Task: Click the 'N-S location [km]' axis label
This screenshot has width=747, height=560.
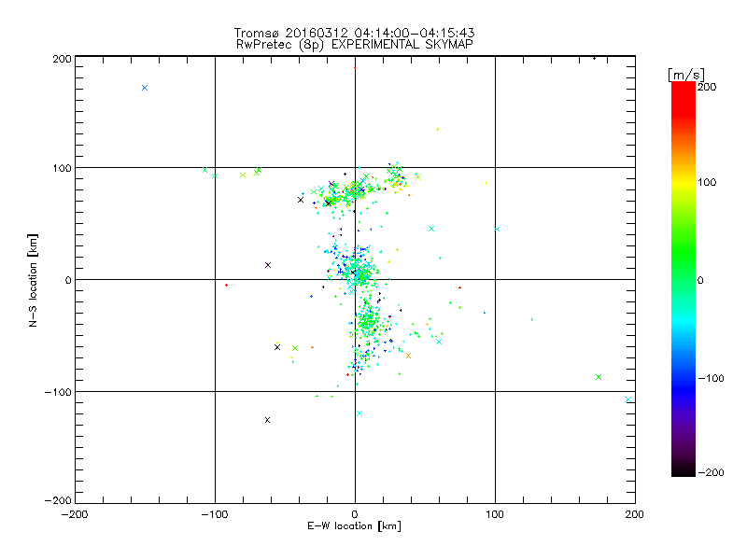Action: click(x=33, y=281)
